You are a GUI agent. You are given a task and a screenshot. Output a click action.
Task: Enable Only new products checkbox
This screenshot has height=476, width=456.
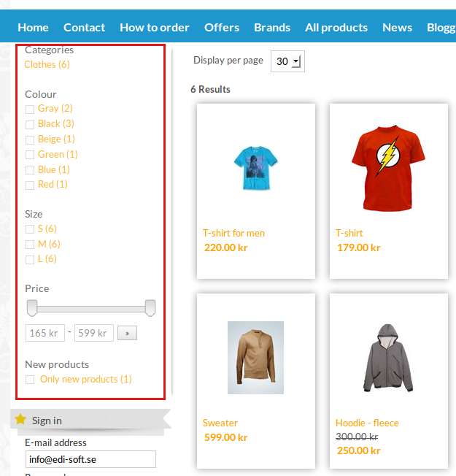pos(30,380)
